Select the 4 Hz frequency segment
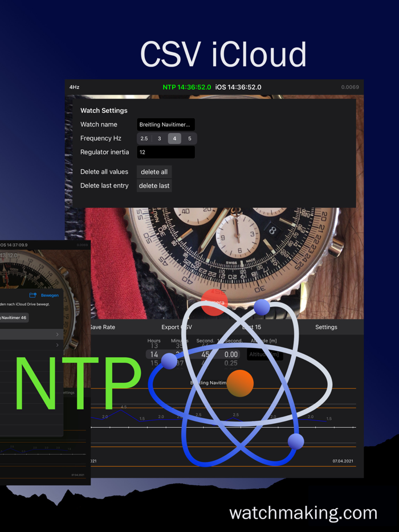This screenshot has width=399, height=532. click(x=174, y=138)
